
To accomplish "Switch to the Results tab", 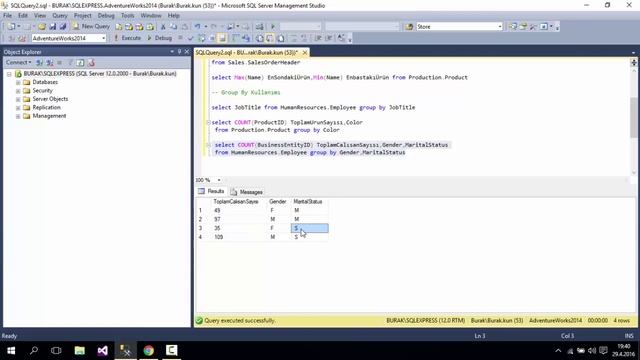I will [211, 191].
